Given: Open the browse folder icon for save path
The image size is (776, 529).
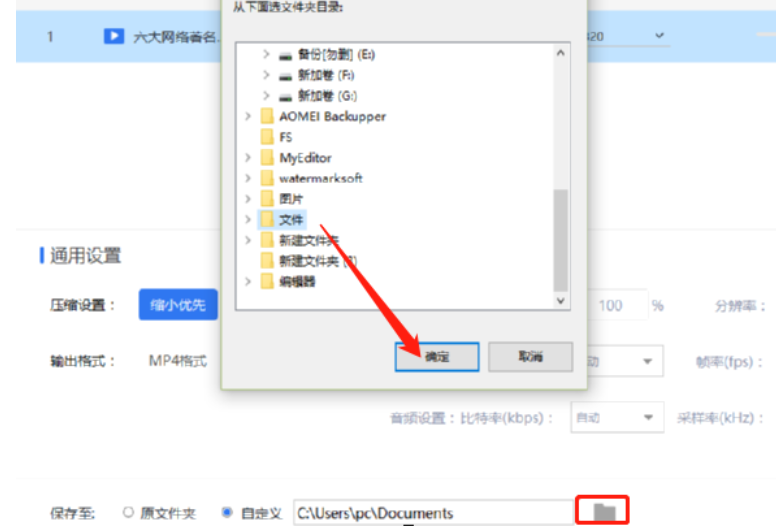Looking at the screenshot, I should pyautogui.click(x=604, y=511).
